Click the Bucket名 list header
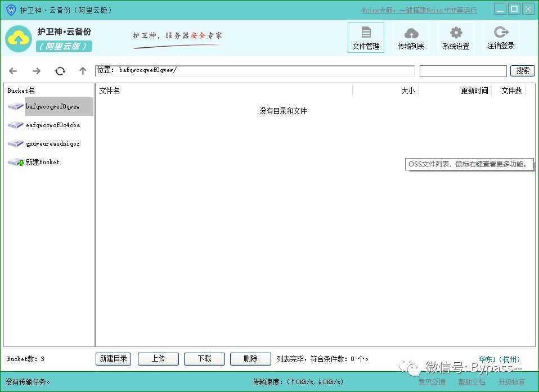Image resolution: width=539 pixels, height=392 pixels. (21, 91)
